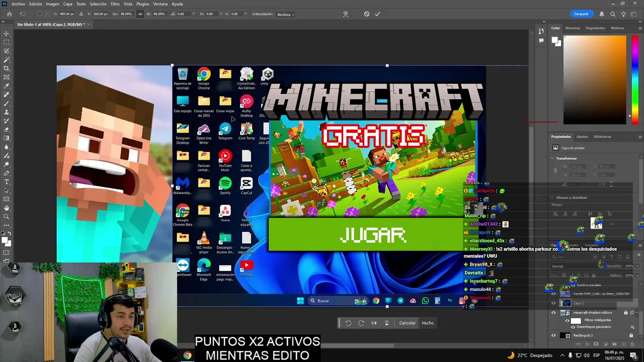Switch to the Ajustes tab
644x362 pixels.
(x=582, y=137)
